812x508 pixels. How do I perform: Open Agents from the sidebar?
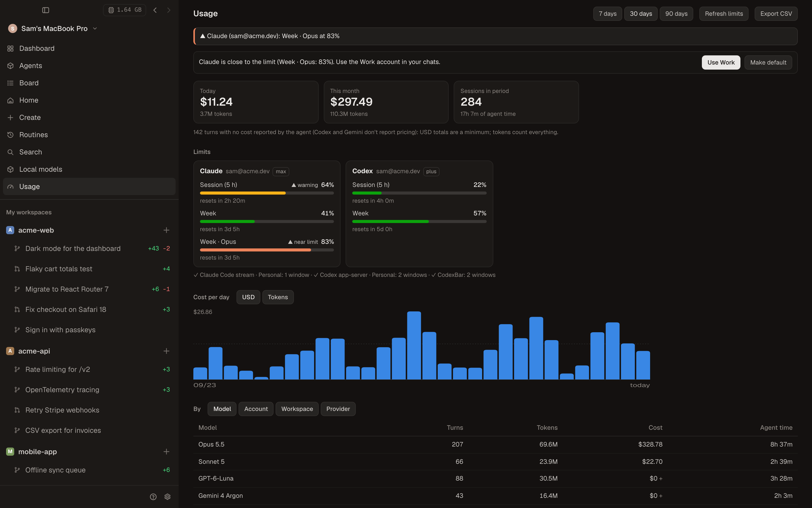pyautogui.click(x=89, y=66)
